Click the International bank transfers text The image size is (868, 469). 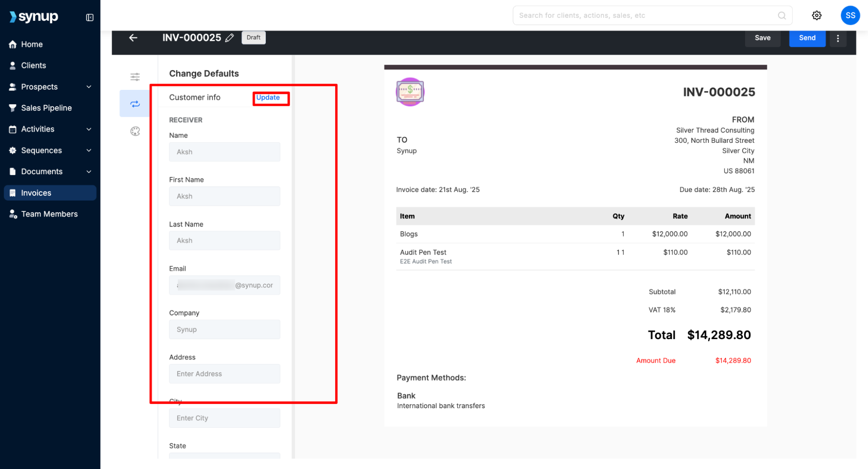click(x=441, y=406)
